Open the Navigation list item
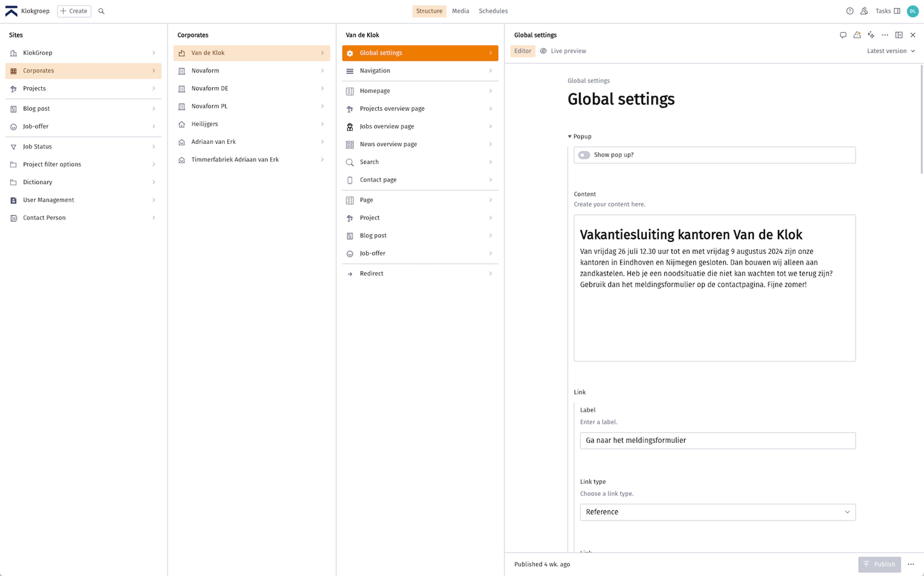Image resolution: width=924 pixels, height=576 pixels. coord(420,71)
